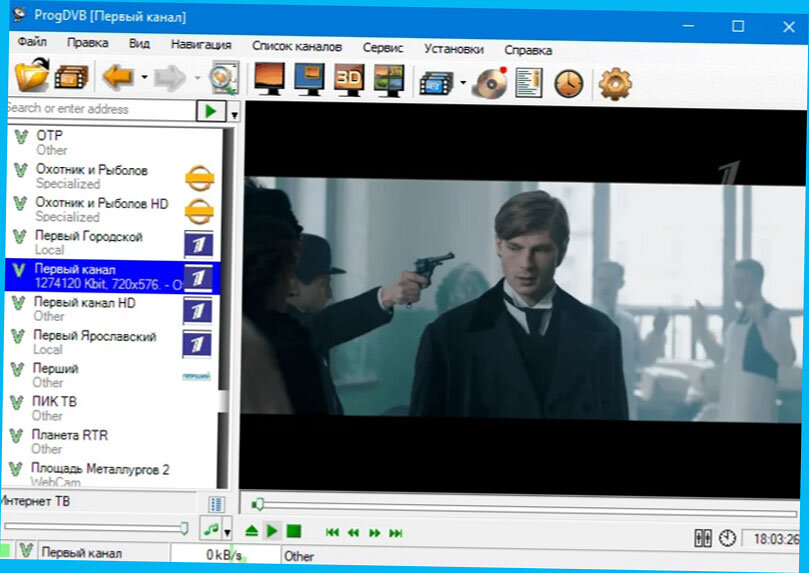Open the Установки menu

pyautogui.click(x=454, y=49)
